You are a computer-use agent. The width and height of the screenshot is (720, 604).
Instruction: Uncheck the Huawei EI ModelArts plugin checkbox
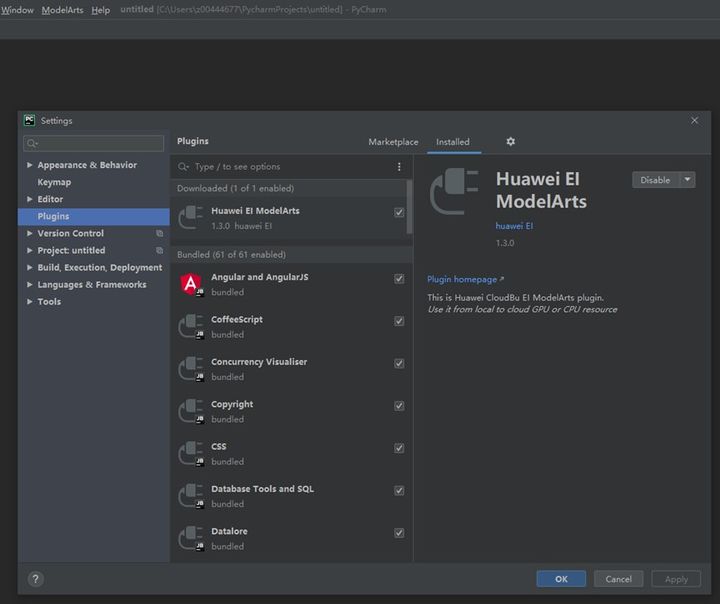click(x=399, y=212)
